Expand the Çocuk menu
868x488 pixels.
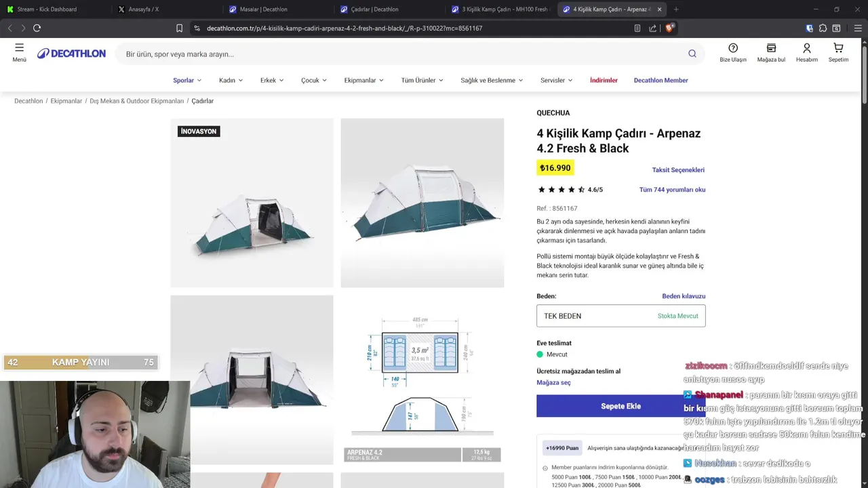coord(314,80)
